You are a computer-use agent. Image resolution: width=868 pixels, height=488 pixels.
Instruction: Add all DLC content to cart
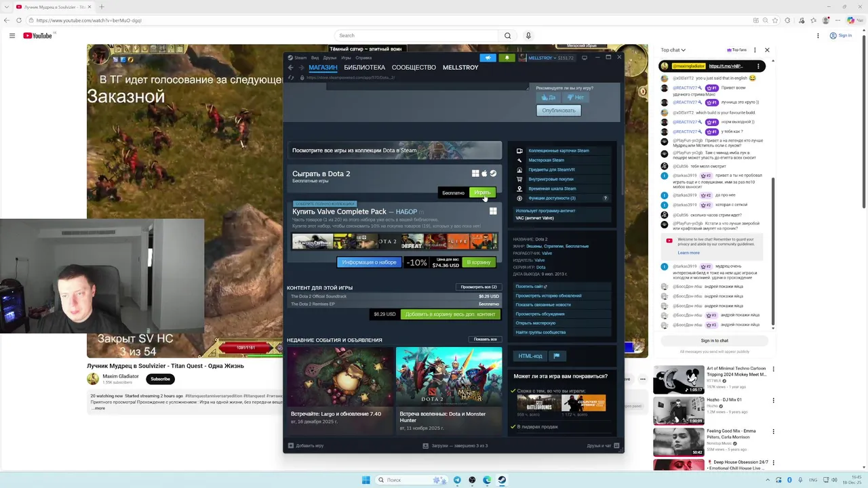pyautogui.click(x=450, y=314)
